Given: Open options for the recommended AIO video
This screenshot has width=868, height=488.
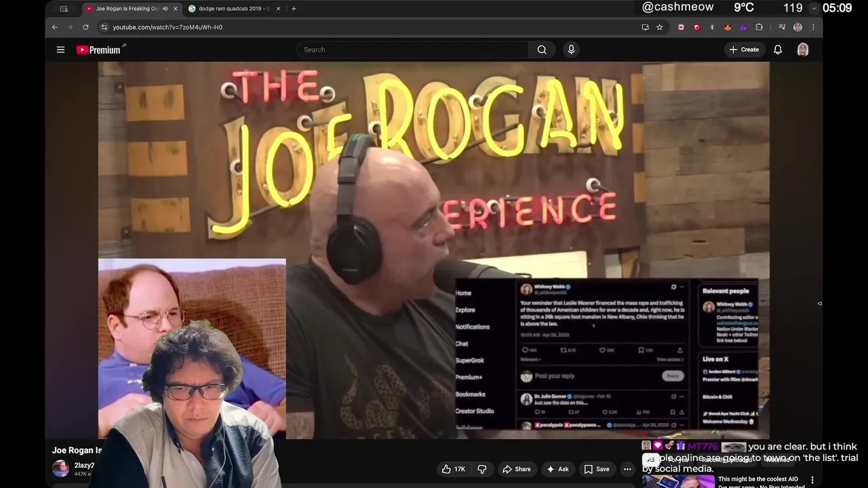Looking at the screenshot, I should (812, 481).
